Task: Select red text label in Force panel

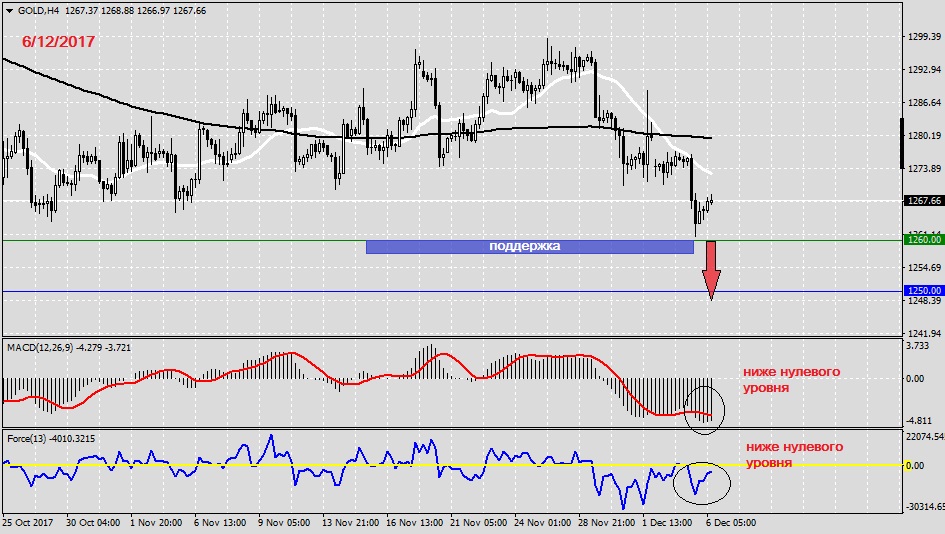Action: 792,455
